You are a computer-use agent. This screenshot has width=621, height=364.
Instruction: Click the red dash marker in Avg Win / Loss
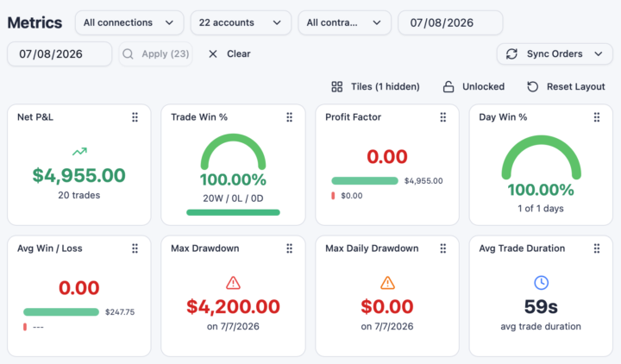click(25, 327)
